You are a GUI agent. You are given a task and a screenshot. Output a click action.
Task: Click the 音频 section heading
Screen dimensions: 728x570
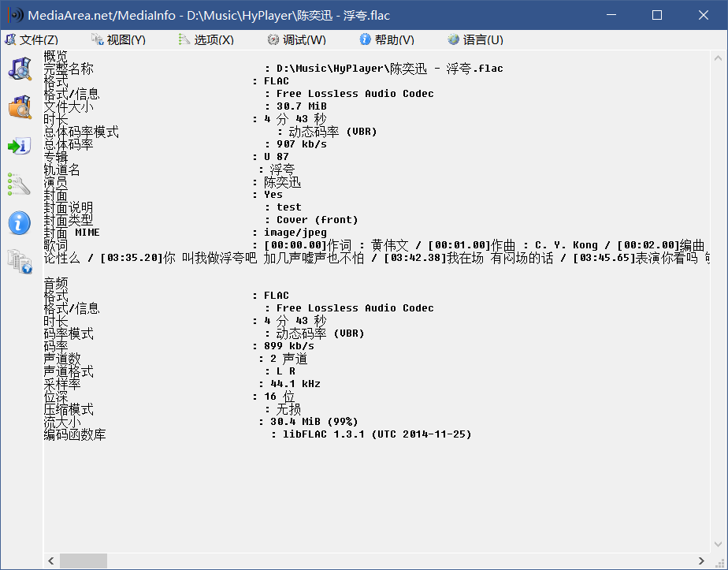coord(54,282)
